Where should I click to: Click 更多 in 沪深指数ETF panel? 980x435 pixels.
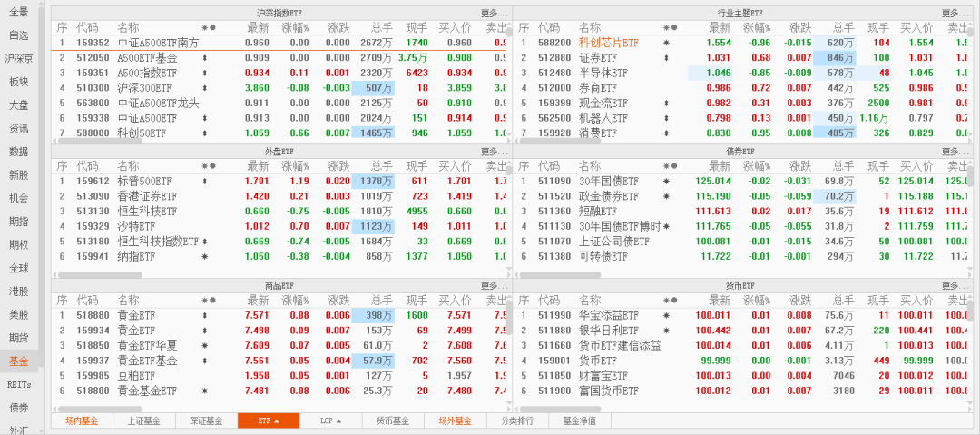click(495, 13)
